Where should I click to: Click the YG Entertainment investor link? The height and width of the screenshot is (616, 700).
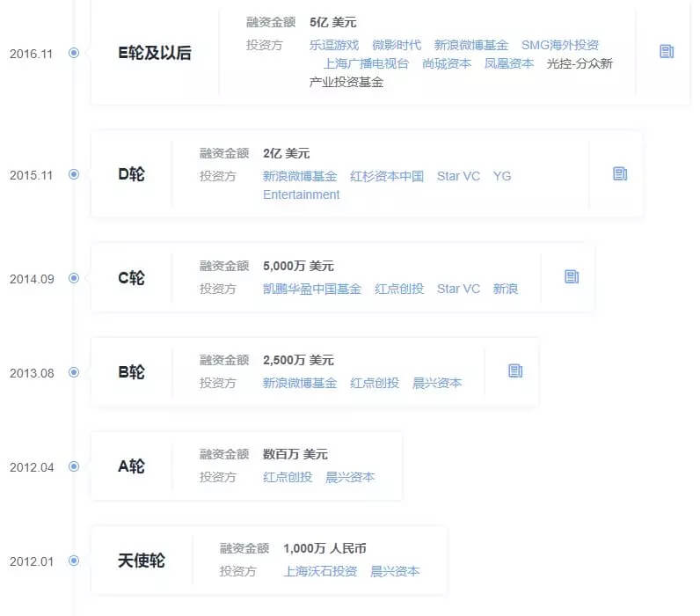coord(301,194)
